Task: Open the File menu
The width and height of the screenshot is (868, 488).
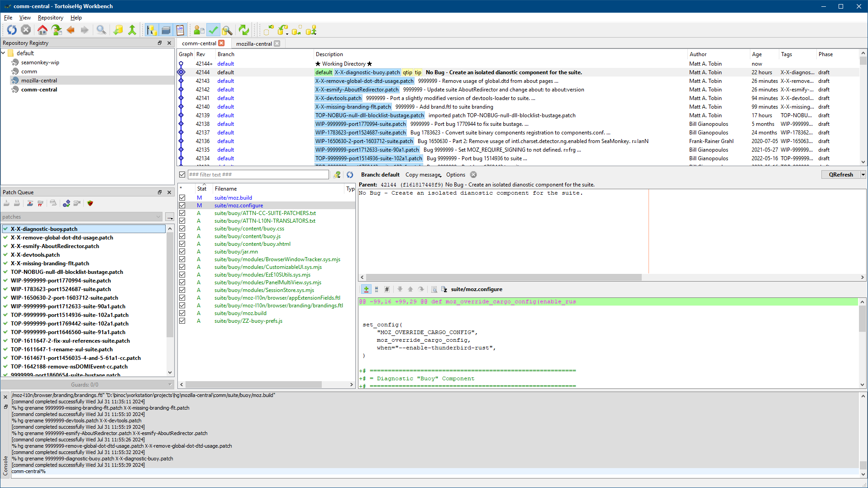Action: 8,18
